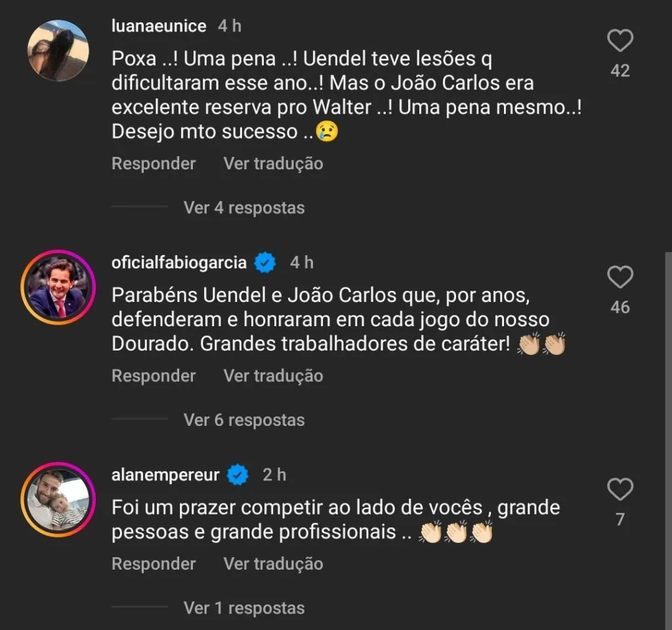Show translation of oficialfabiogarcia's comment
This screenshot has height=630, width=672.
coord(273,376)
